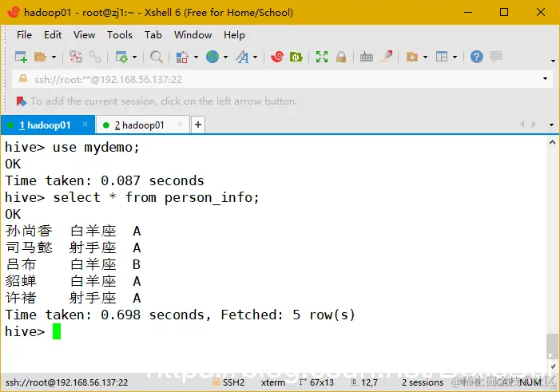Open the session Properties gear icon
Viewport: 560px width, 392px height.
[x=121, y=57]
